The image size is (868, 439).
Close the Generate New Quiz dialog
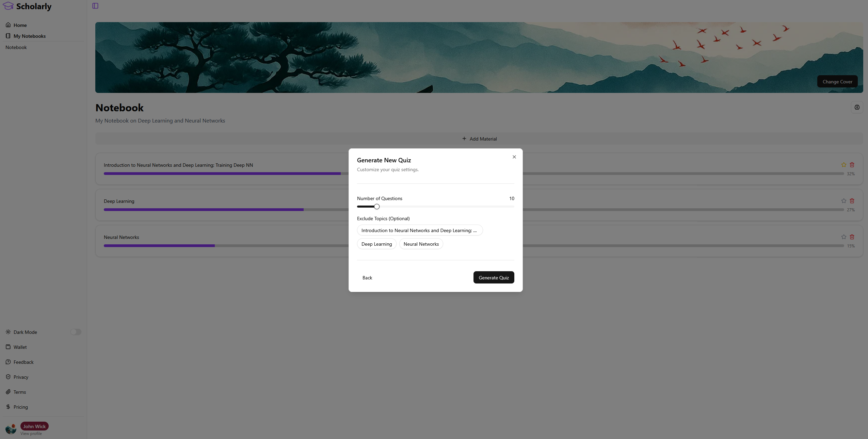pyautogui.click(x=514, y=157)
